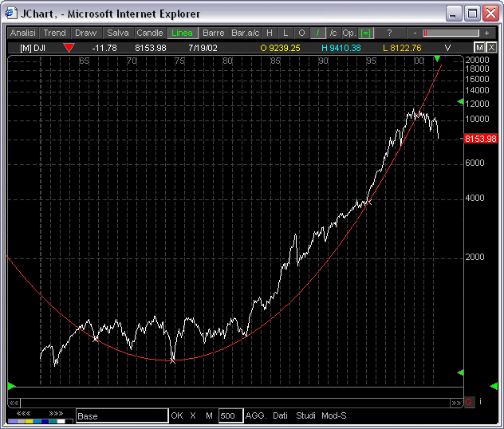This screenshot has height=429, width=504.
Task: Open the Trend menu
Action: pos(55,33)
